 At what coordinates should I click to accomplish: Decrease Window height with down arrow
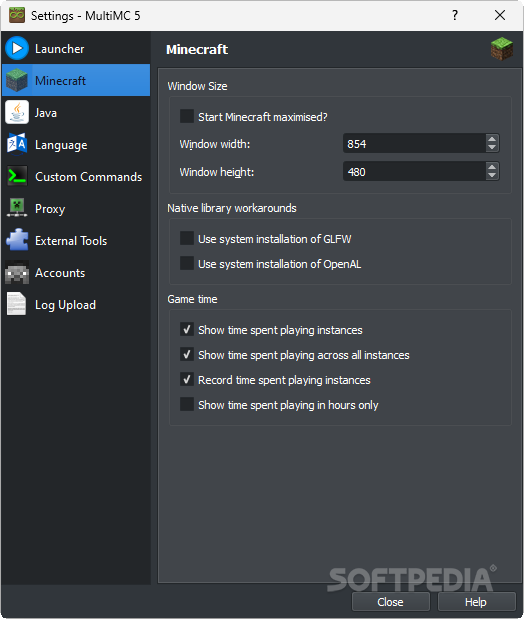(492, 175)
